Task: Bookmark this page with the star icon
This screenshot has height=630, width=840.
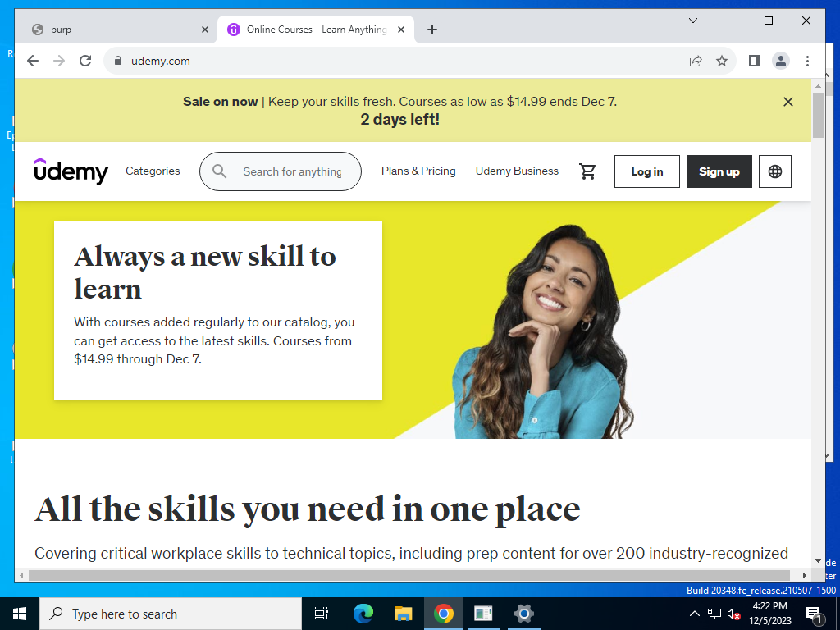Action: [722, 61]
